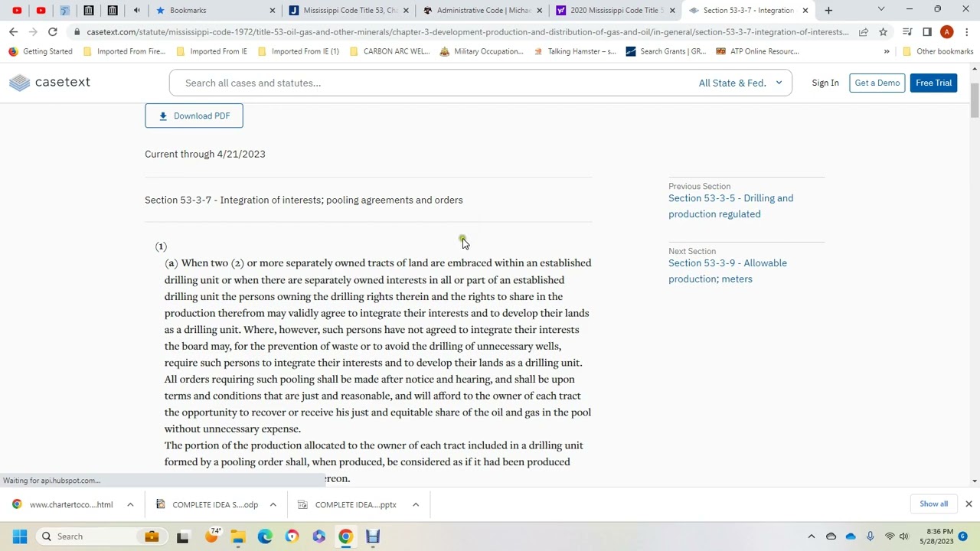
Task: Switch to the Bookmarks tab
Action: coord(211,10)
